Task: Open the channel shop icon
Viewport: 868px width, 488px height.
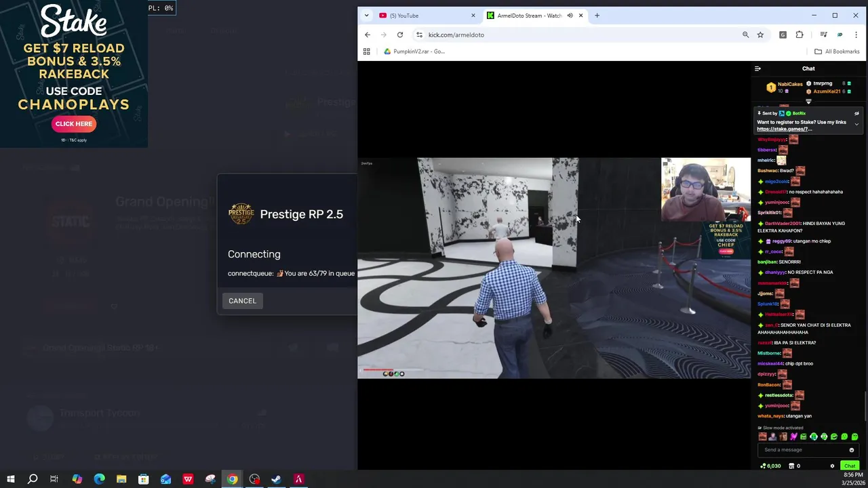Action: (791, 466)
